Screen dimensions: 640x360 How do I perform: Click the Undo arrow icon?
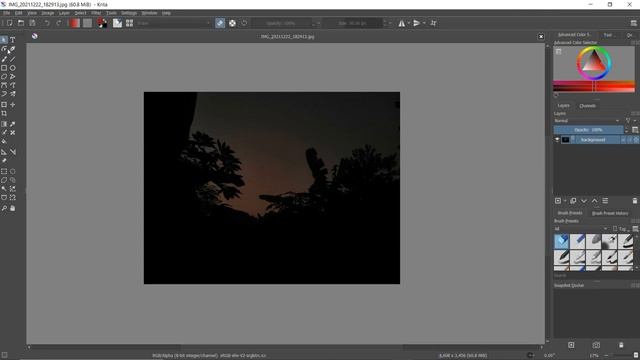pyautogui.click(x=47, y=23)
